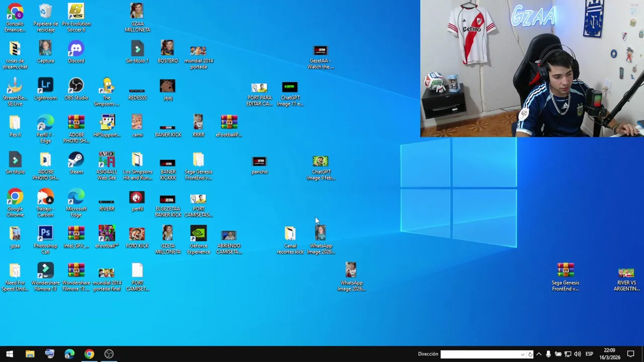Open ChatGPT Image 9 feb... file

[x=320, y=167]
